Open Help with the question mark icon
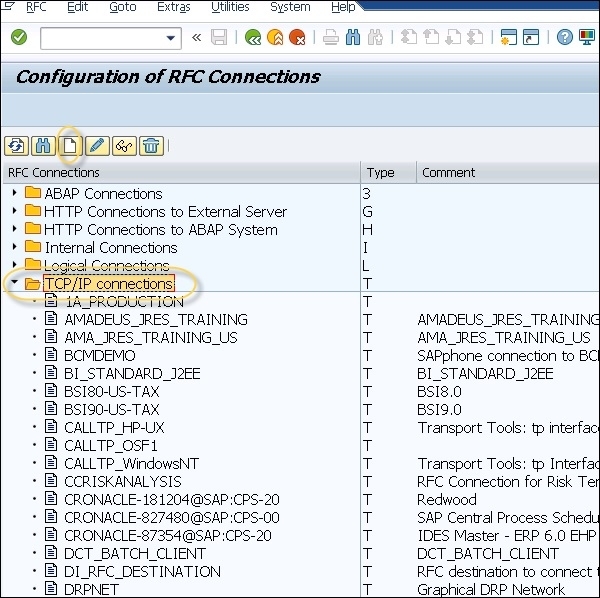 click(565, 37)
